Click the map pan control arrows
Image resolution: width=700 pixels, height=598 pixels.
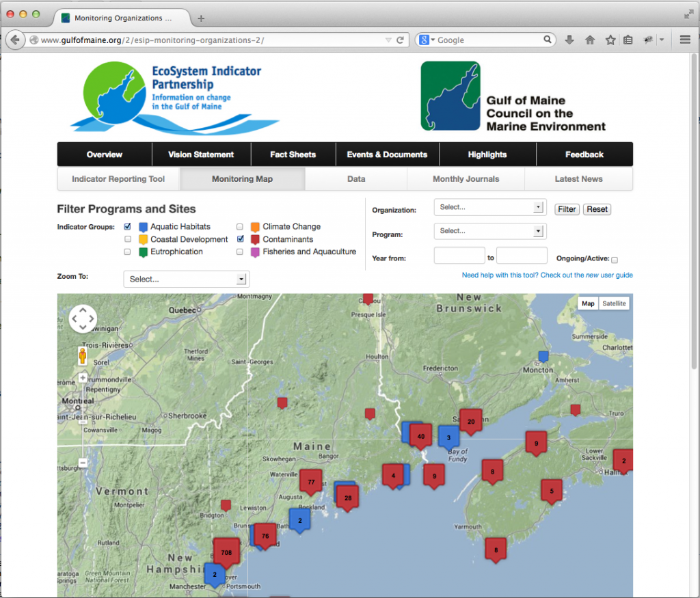[x=83, y=318]
